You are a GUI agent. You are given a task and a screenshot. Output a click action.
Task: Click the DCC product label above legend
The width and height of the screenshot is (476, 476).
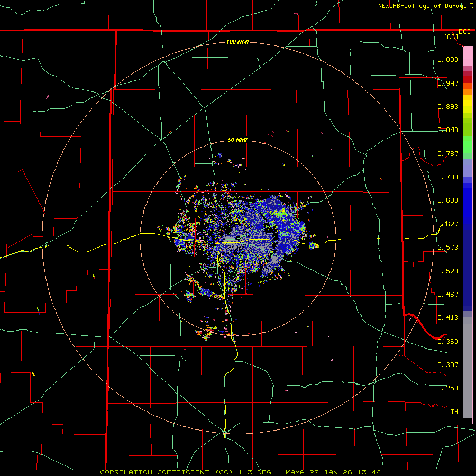tap(464, 32)
